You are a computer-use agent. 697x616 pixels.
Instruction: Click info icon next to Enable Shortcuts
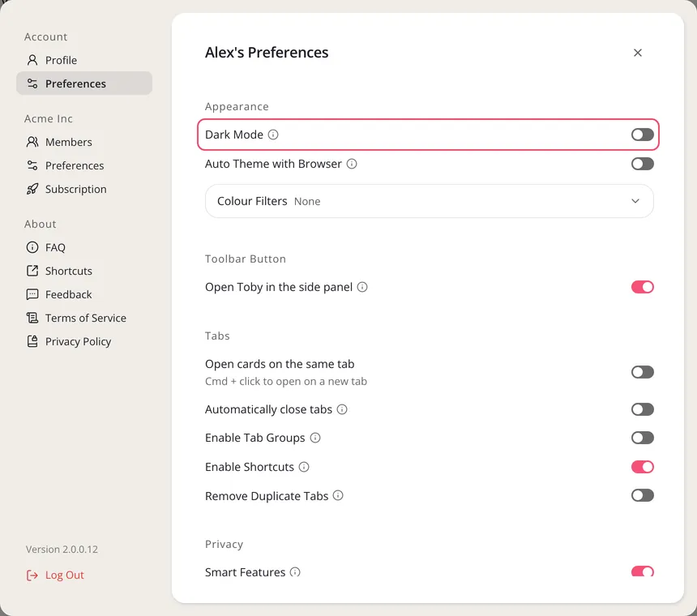tap(304, 467)
